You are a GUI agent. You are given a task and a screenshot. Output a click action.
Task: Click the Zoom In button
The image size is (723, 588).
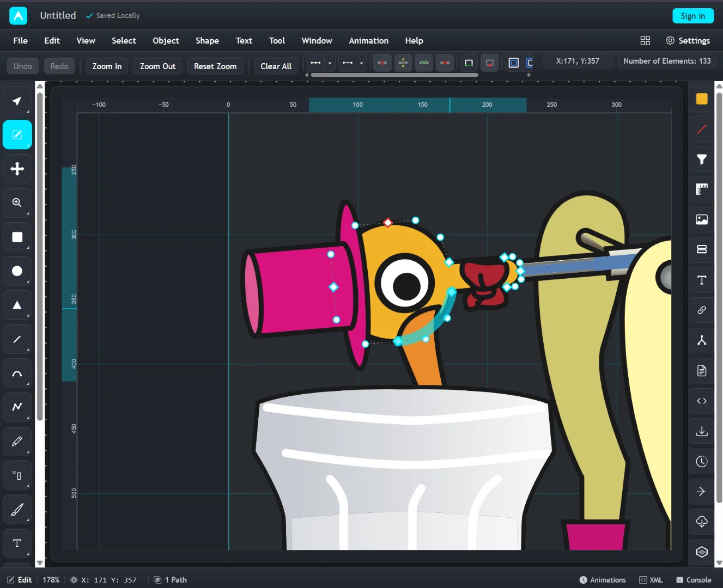107,66
